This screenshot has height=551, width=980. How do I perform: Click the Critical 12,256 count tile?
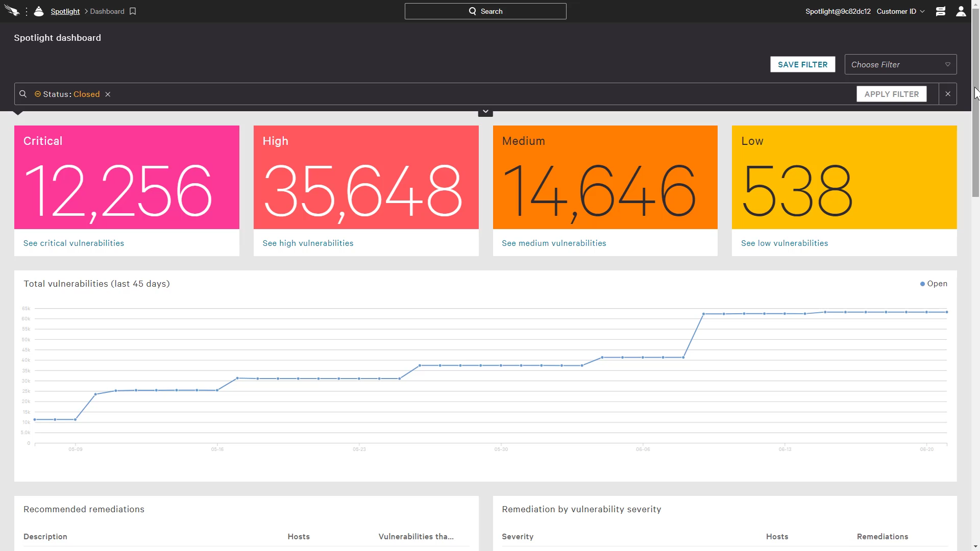tap(127, 178)
